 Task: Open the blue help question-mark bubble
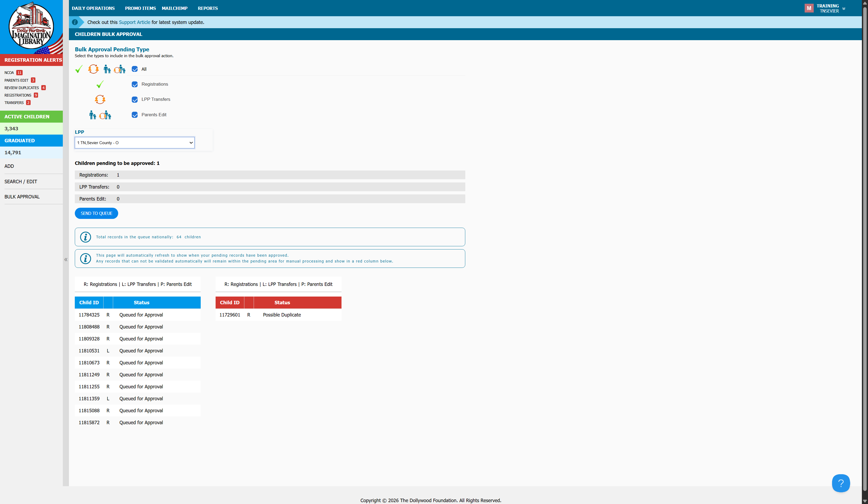[841, 483]
